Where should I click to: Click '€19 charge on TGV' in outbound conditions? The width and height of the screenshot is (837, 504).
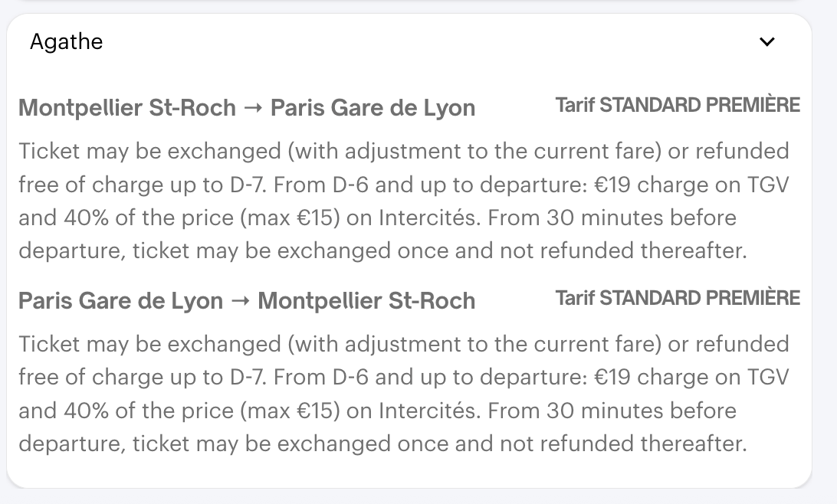(x=691, y=185)
